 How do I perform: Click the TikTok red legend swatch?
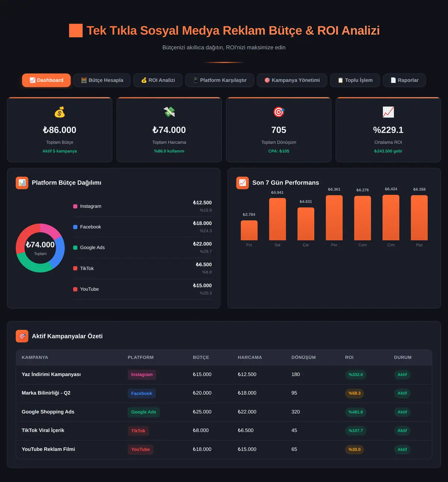click(x=75, y=268)
